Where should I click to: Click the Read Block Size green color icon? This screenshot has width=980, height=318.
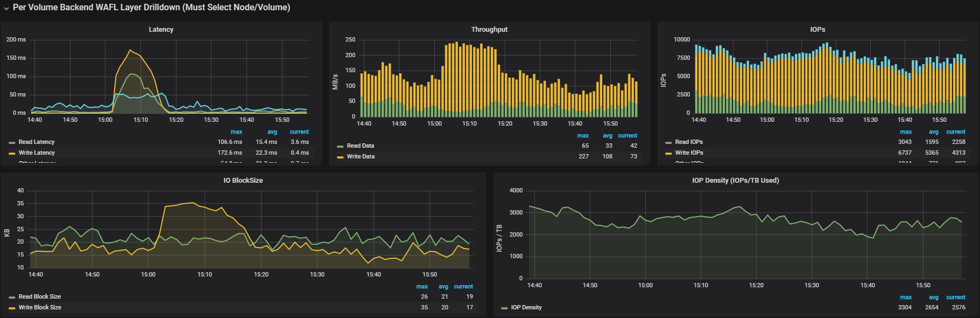click(12, 298)
